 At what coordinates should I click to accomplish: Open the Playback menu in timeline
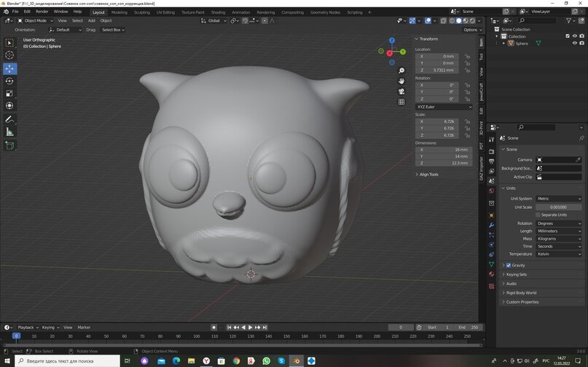click(28, 327)
